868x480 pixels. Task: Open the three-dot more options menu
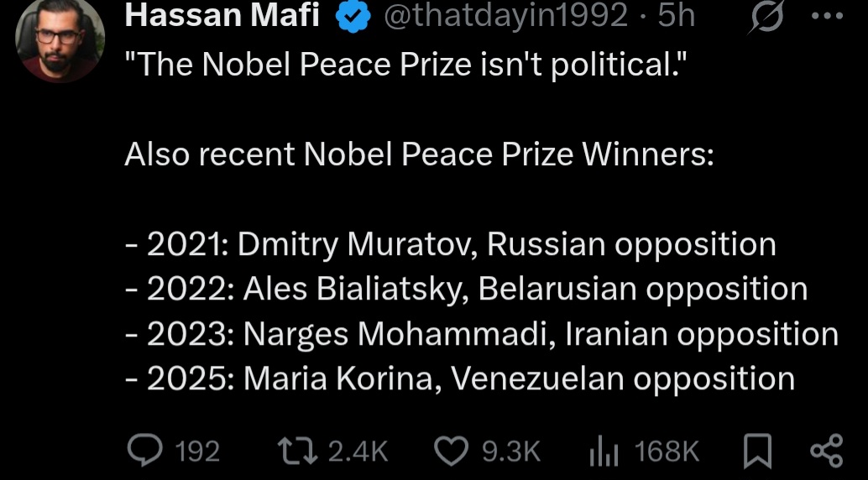pyautogui.click(x=827, y=16)
